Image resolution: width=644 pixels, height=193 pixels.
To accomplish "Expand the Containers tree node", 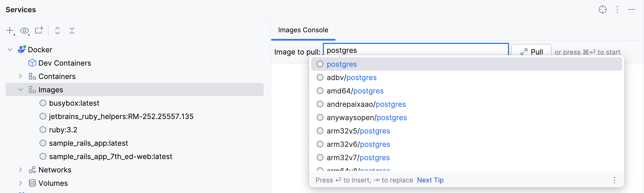I will [20, 76].
